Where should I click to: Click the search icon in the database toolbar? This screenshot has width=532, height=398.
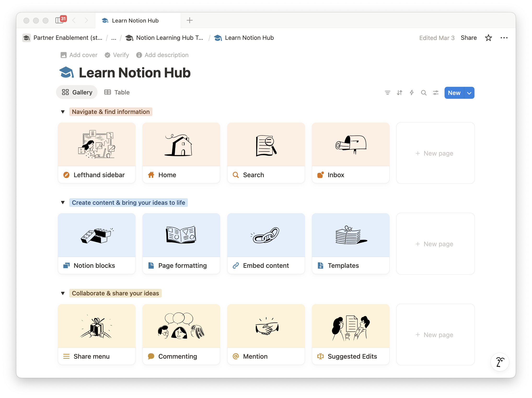(424, 93)
